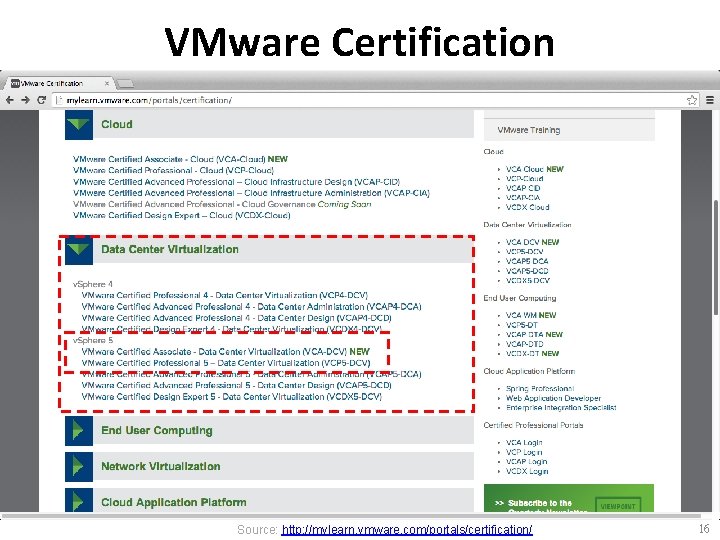The image size is (720, 540).
Task: Go back with the browser back arrow
Action: [9, 100]
